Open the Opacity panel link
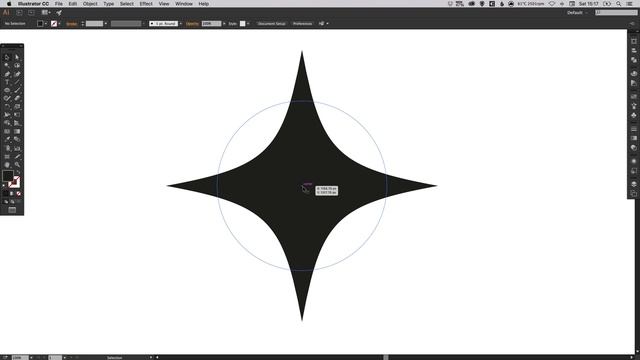This screenshot has width=640, height=360. pos(192,24)
